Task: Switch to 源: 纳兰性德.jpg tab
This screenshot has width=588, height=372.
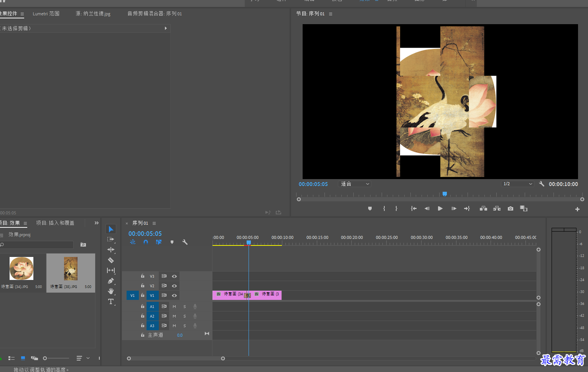Action: 93,13
